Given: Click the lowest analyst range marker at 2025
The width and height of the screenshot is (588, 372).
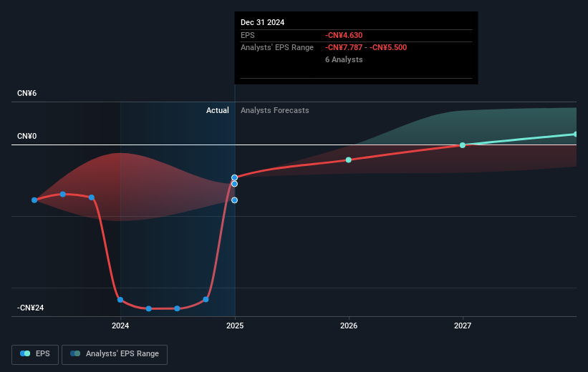Looking at the screenshot, I should point(234,200).
